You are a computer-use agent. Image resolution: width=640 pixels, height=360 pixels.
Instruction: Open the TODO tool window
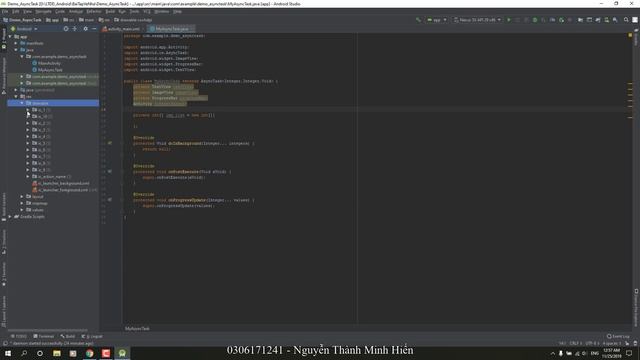[19, 336]
